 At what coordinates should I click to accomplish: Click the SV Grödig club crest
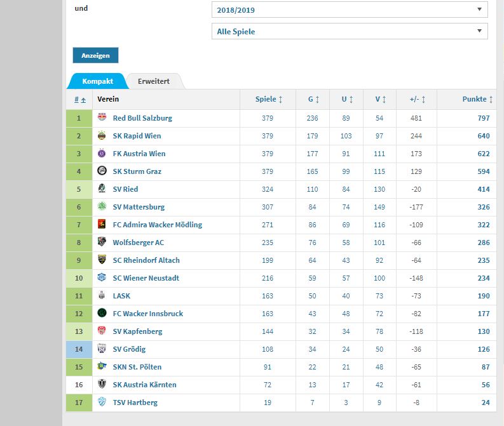(x=102, y=349)
